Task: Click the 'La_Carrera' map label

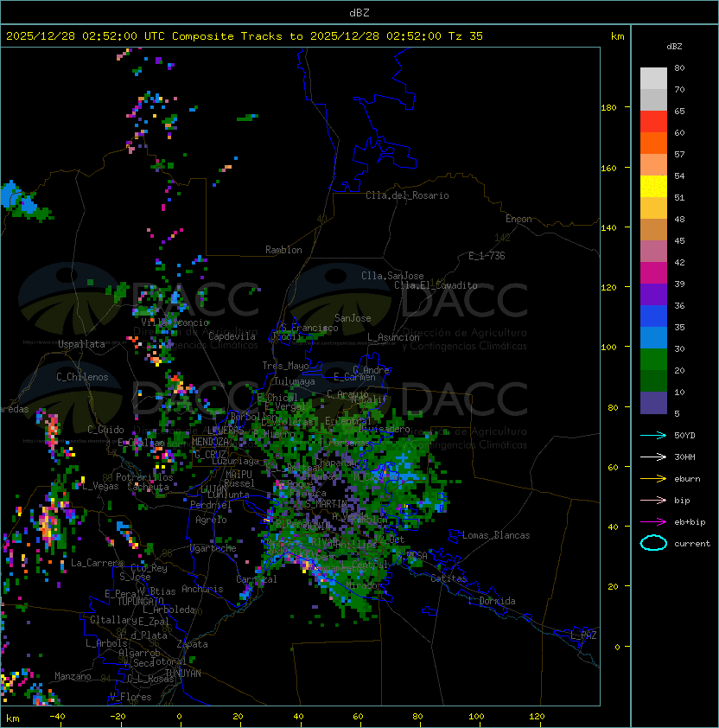Action: pyautogui.click(x=97, y=563)
